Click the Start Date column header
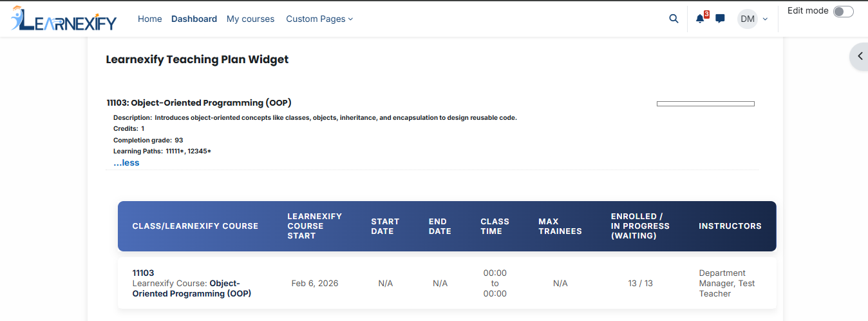Screen dimensions: 868x321 [x=385, y=226]
